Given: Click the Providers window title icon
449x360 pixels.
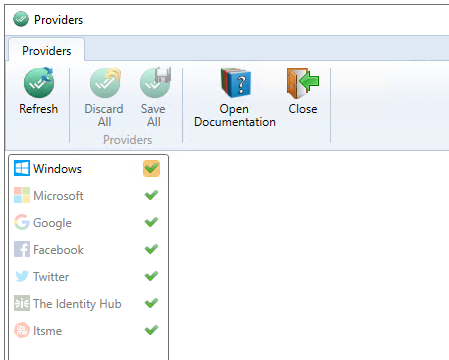Looking at the screenshot, I should pyautogui.click(x=21, y=19).
